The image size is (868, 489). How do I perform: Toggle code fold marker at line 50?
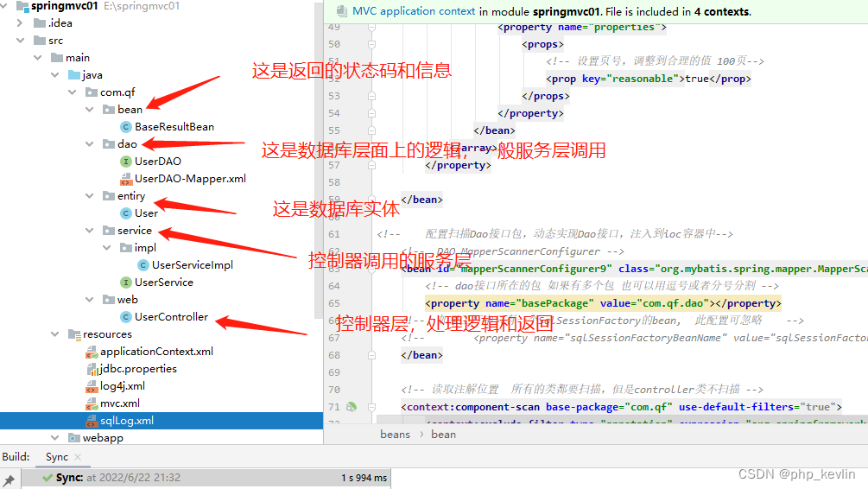click(x=372, y=44)
